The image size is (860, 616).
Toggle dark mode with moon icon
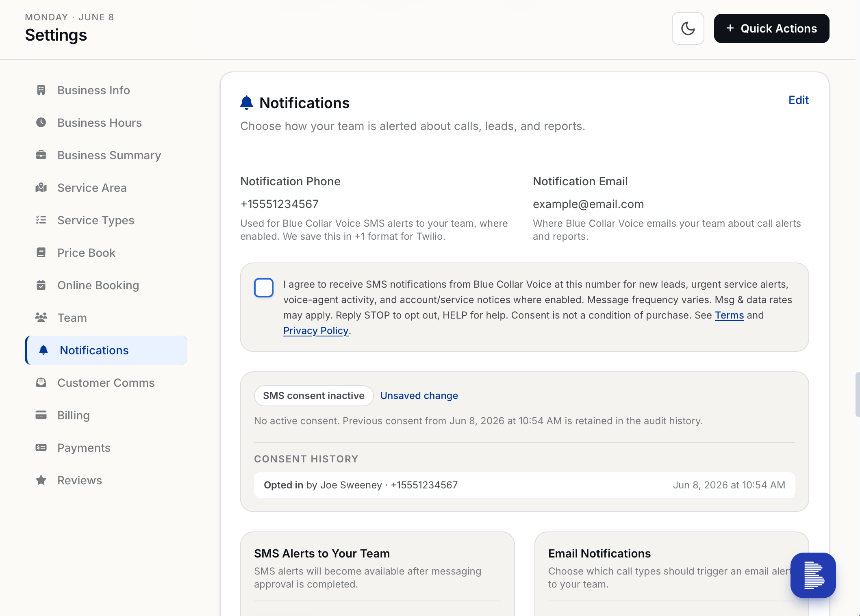click(688, 28)
